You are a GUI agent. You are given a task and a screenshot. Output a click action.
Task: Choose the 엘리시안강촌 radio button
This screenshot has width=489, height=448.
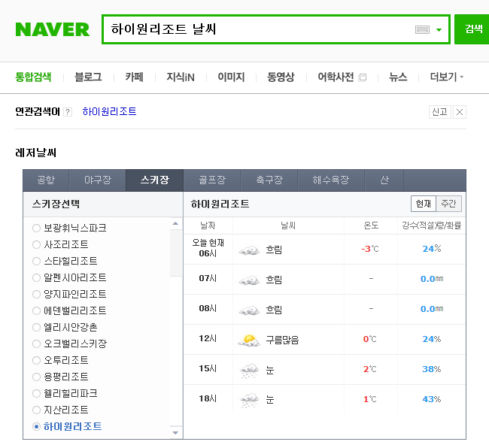pos(37,328)
